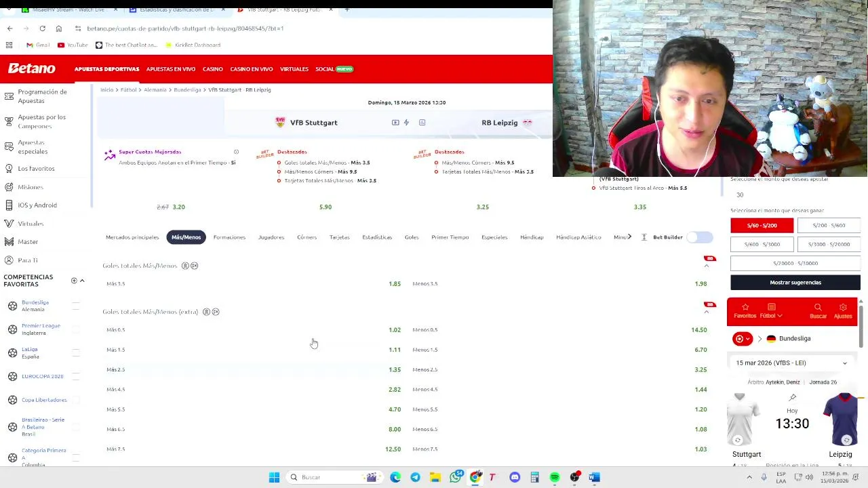Open Misiones target icon

(9, 186)
